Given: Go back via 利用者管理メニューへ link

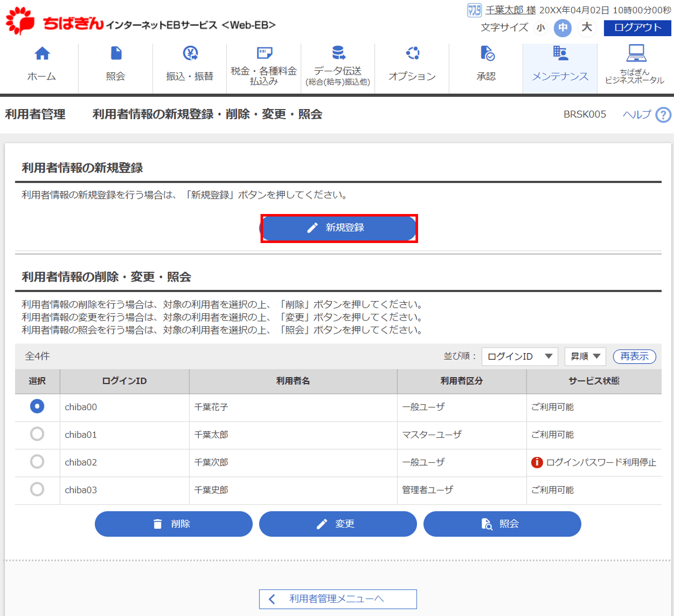Looking at the screenshot, I should (x=338, y=599).
